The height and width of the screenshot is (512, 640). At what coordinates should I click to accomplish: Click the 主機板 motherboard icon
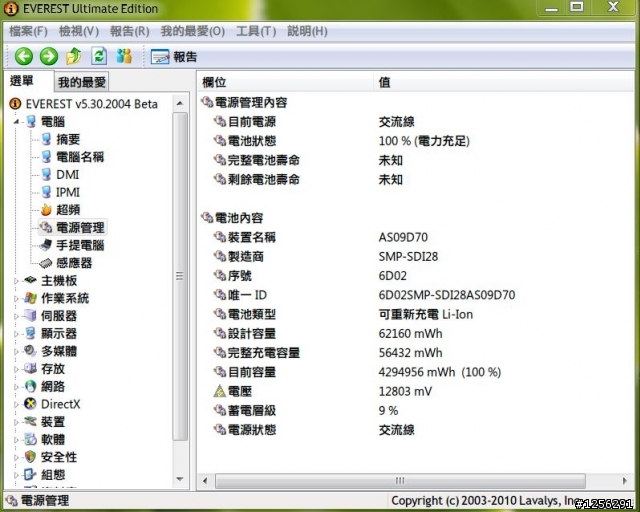31,280
